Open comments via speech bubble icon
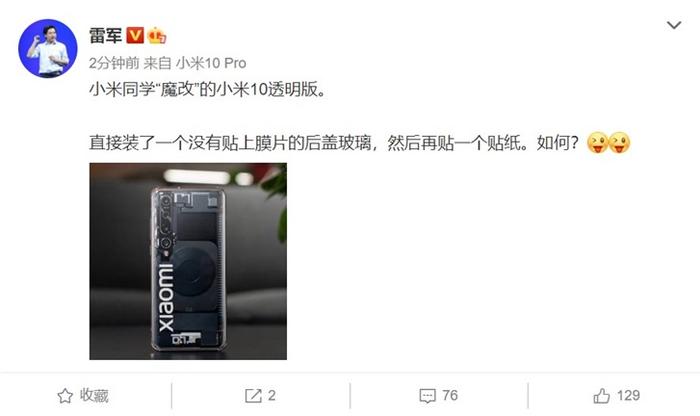Viewport: 700px width, 416px height. click(x=427, y=396)
